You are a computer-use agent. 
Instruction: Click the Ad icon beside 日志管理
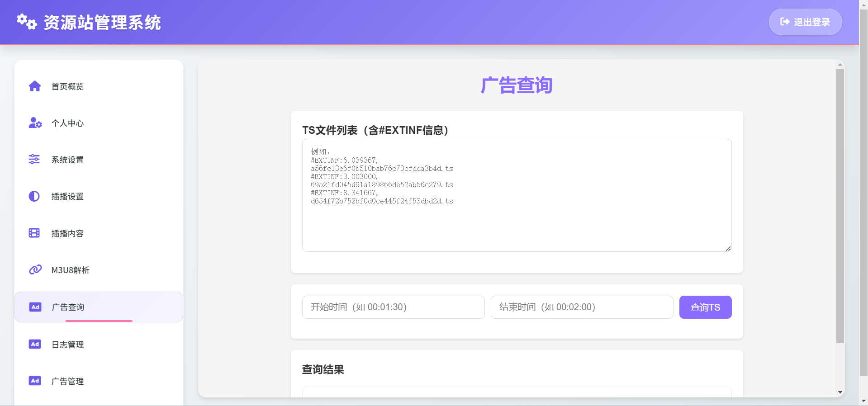(35, 344)
